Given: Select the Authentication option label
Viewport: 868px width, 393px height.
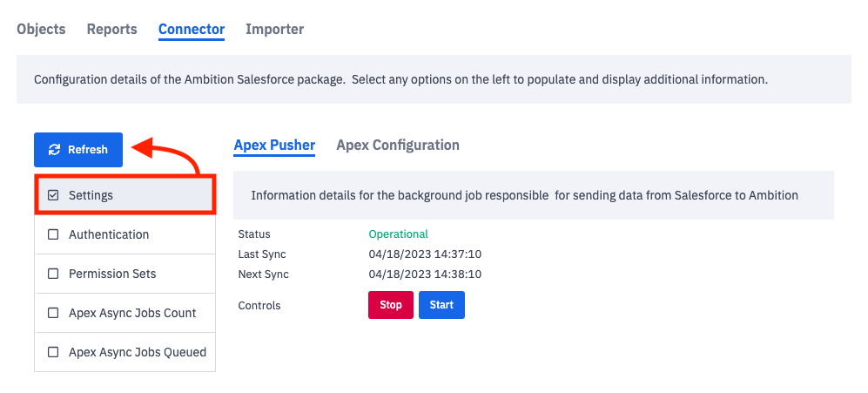Looking at the screenshot, I should pos(109,234).
